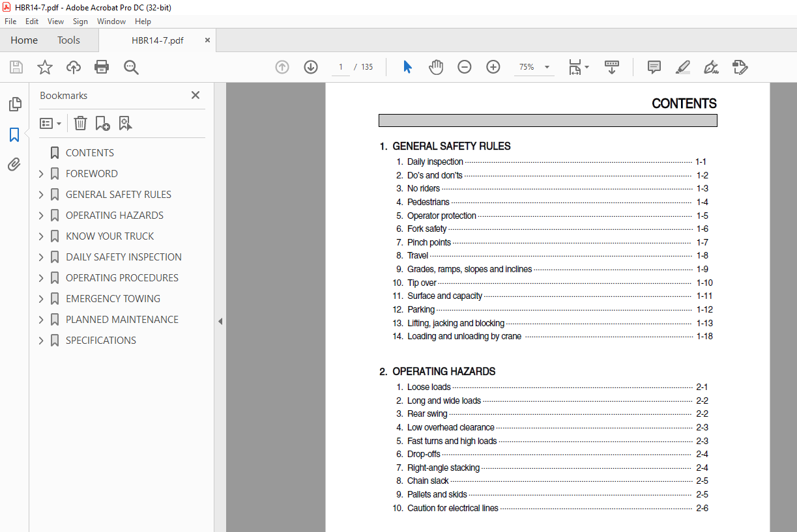The image size is (797, 532).
Task: Click the upload to cloud icon
Action: click(x=74, y=67)
